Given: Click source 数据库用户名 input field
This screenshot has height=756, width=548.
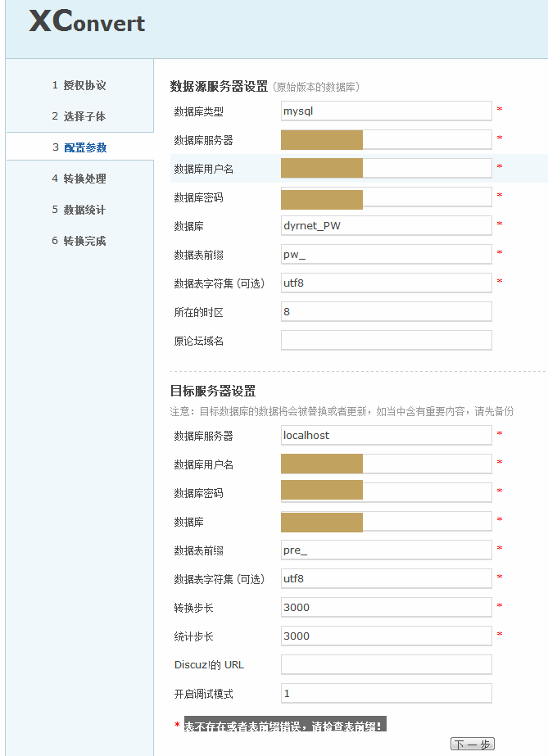Looking at the screenshot, I should click(386, 168).
